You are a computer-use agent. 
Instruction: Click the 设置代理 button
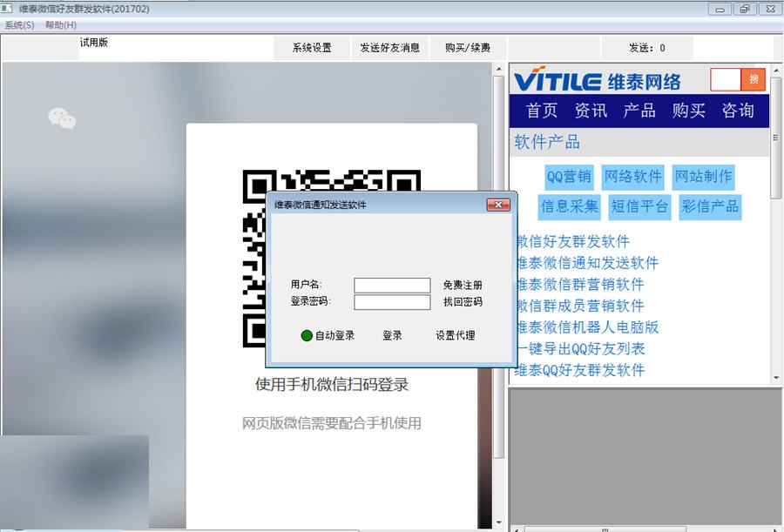tap(455, 335)
